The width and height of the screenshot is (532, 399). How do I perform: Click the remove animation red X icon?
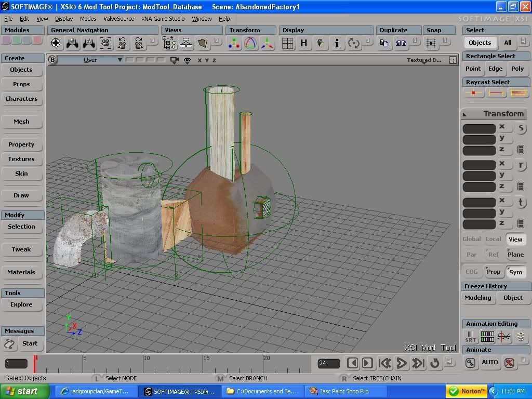(x=509, y=363)
